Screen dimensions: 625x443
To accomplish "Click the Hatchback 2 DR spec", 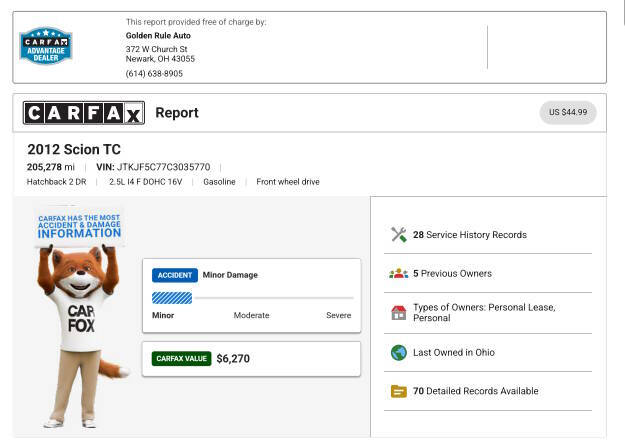I will [x=56, y=182].
